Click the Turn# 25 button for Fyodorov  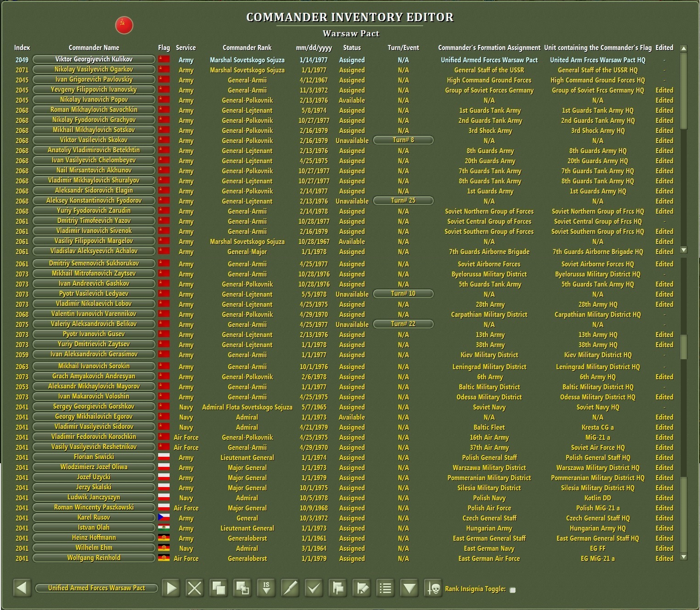click(x=403, y=200)
